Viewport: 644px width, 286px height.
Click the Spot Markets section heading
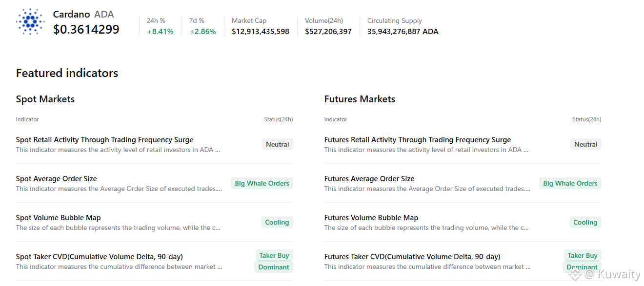click(x=45, y=99)
